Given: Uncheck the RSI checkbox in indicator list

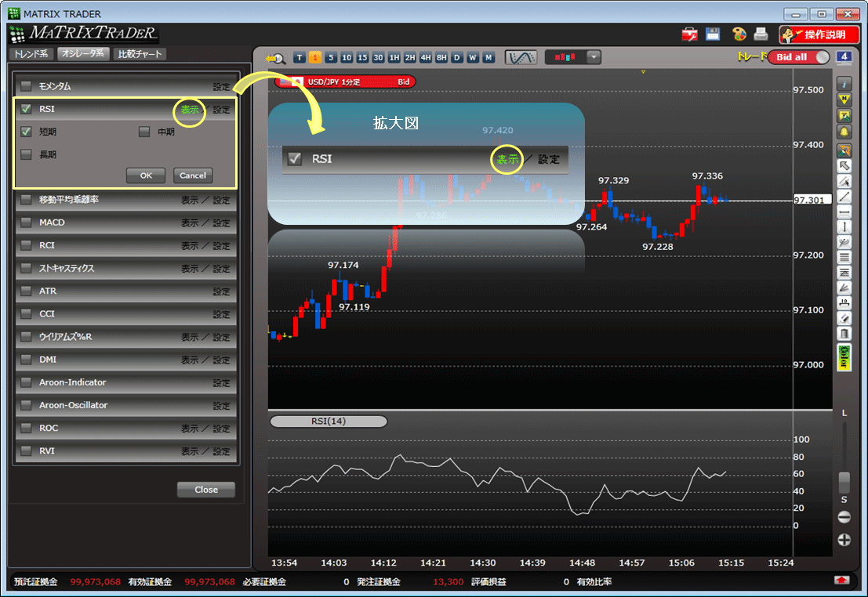Looking at the screenshot, I should [x=26, y=109].
